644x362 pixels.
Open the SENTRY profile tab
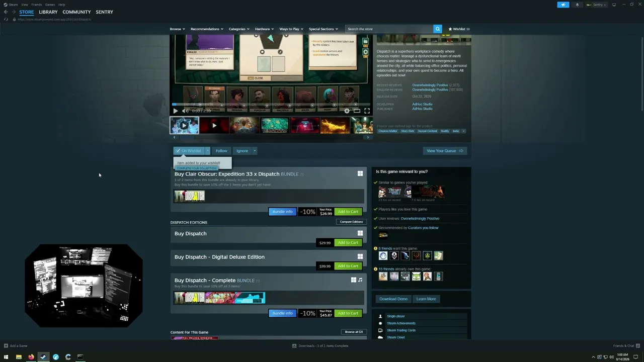[104, 12]
